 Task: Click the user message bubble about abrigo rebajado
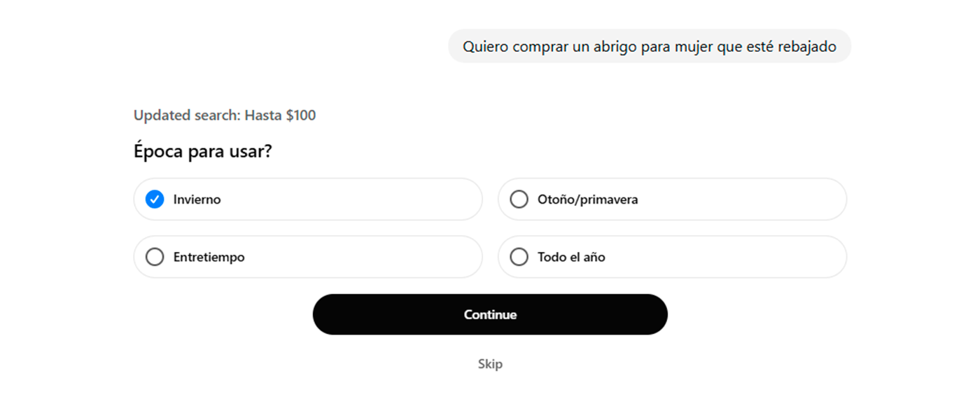pos(650,45)
